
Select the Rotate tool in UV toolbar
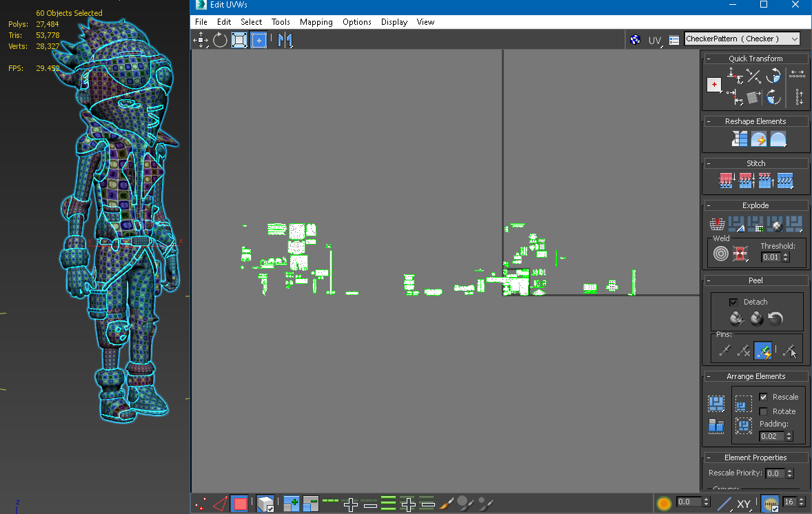220,40
